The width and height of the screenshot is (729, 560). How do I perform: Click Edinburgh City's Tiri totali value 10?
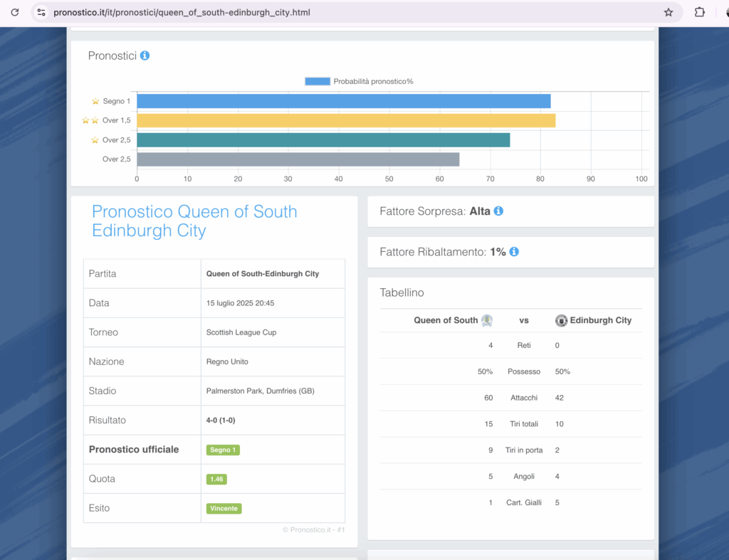point(560,424)
